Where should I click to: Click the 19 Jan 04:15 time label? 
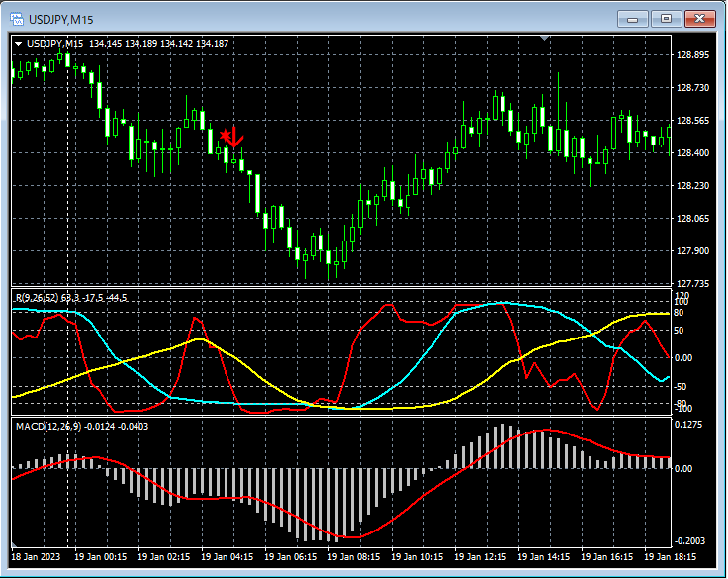[227, 556]
